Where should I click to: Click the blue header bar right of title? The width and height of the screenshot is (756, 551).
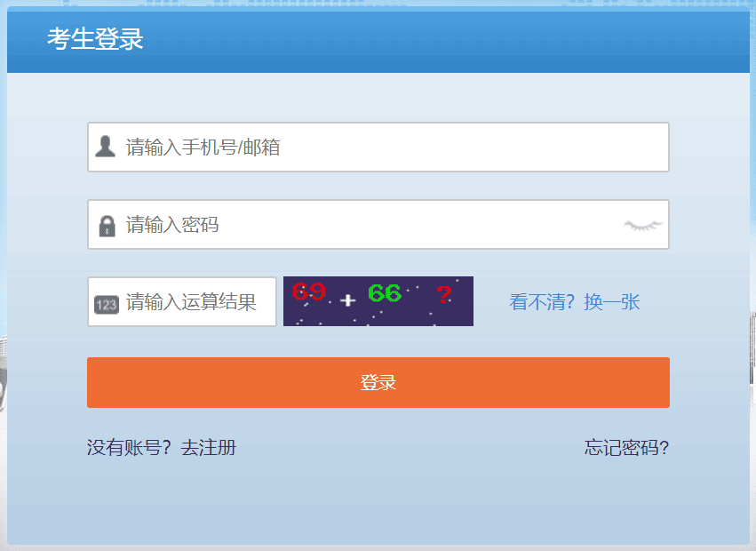tap(444, 40)
